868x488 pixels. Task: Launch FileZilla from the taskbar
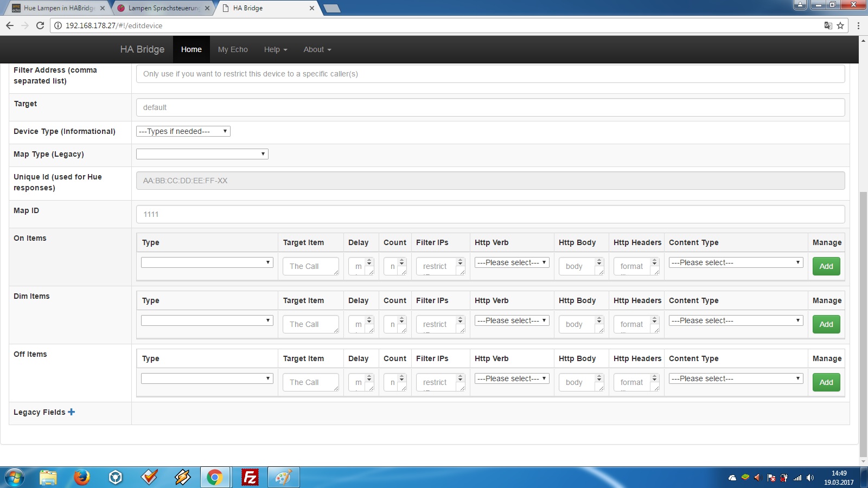coord(250,477)
